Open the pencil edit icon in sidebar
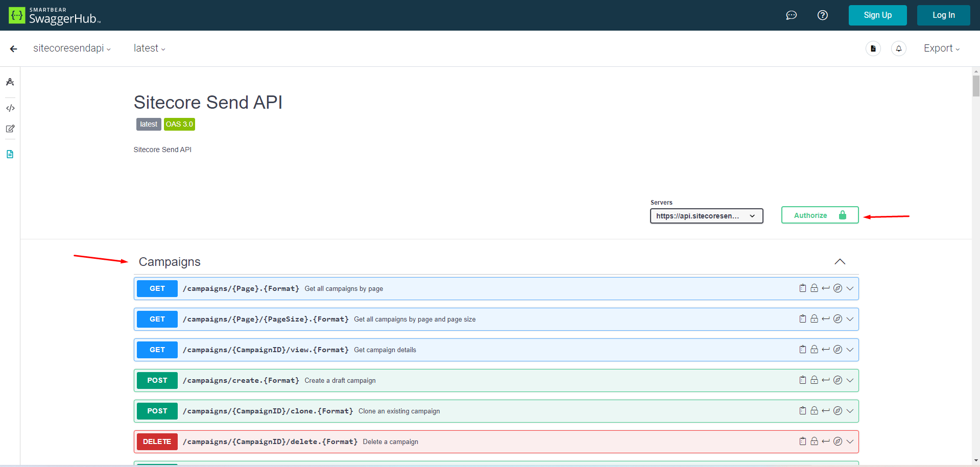 pos(10,129)
